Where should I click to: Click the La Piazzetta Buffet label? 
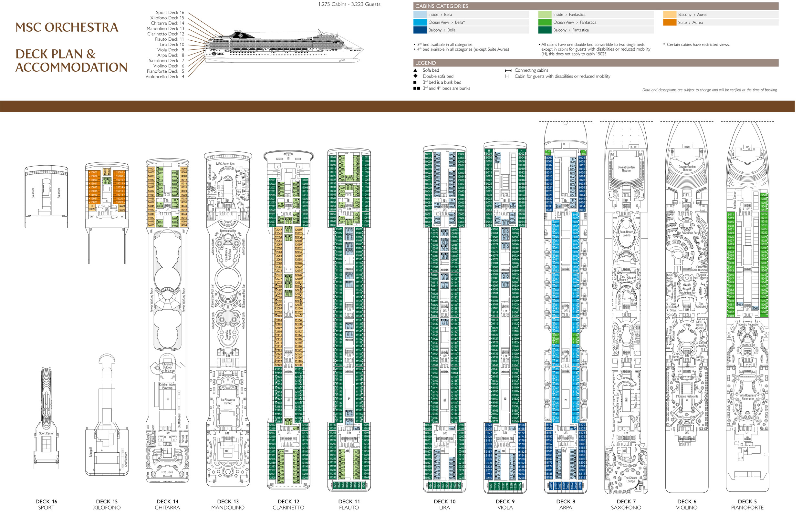(x=228, y=401)
